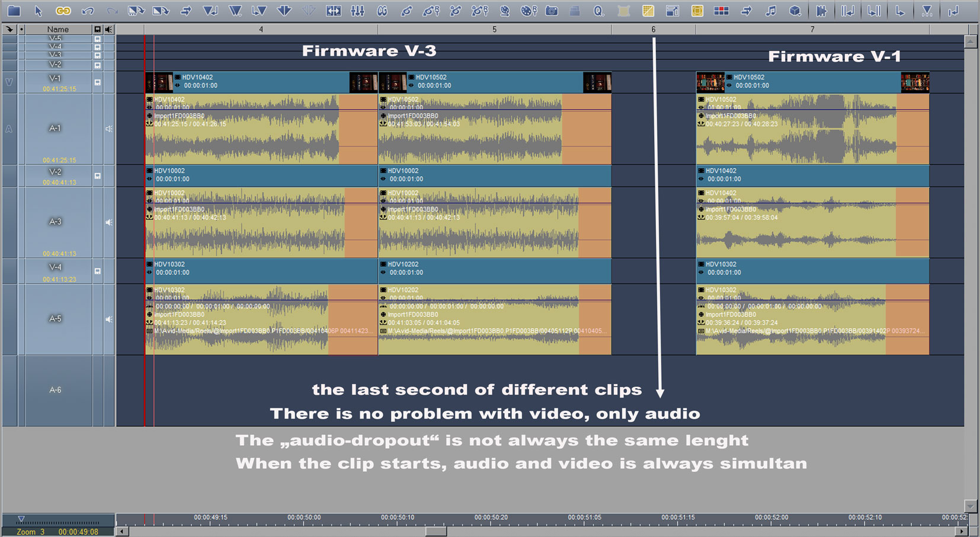Click the camera snapshot icon
This screenshot has height=537, width=980.
[552, 11]
